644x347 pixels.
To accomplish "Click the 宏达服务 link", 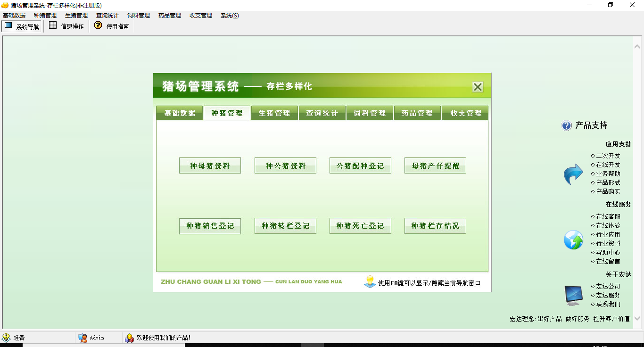I will [608, 295].
